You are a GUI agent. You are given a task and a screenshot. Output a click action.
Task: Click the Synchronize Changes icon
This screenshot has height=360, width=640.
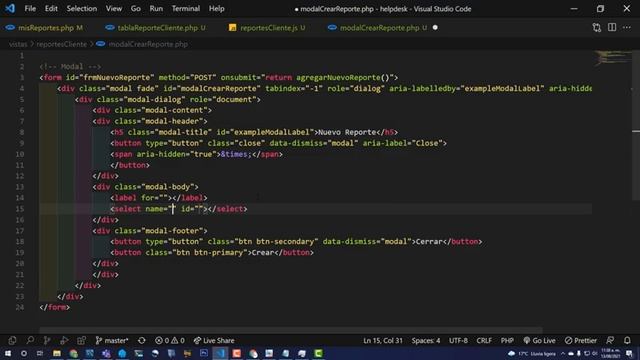click(142, 340)
